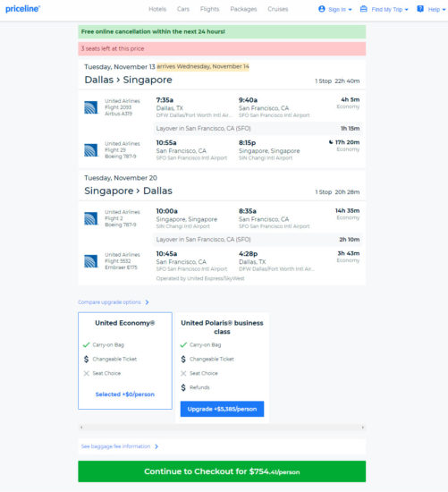Click the Priceline logo

(23, 9)
